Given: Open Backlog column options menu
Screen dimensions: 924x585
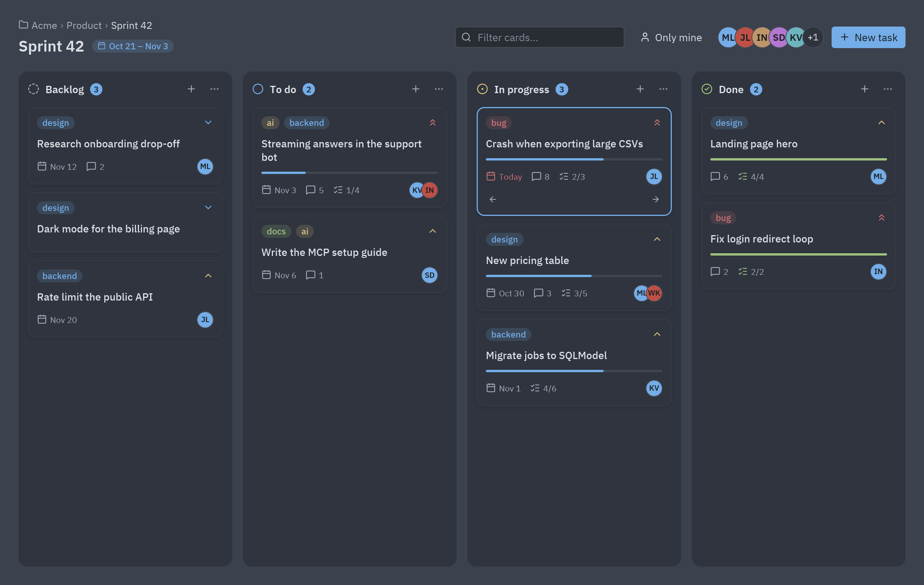Looking at the screenshot, I should (214, 89).
